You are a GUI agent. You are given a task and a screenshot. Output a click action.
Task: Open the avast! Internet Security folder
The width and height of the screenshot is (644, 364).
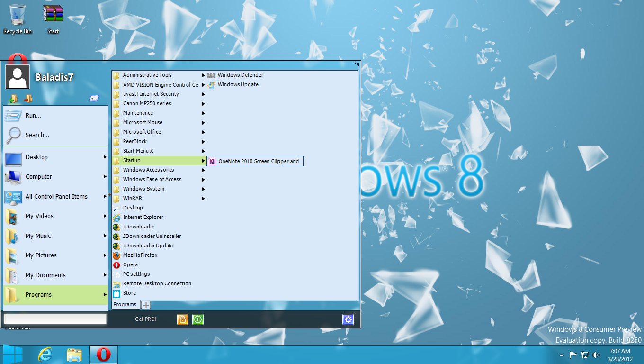click(159, 94)
